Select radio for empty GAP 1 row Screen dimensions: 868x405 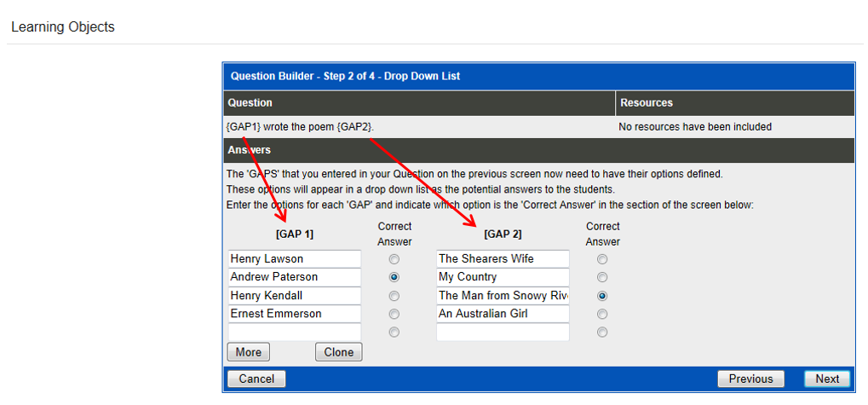tap(394, 333)
